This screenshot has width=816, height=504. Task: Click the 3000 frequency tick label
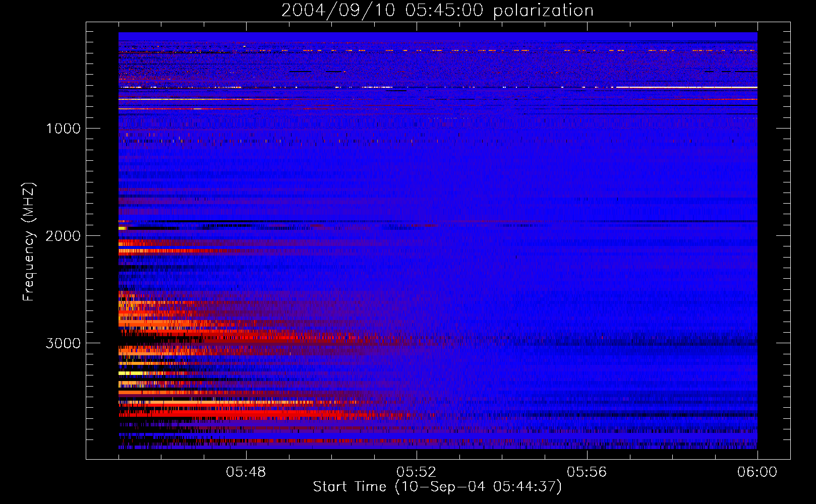tap(63, 343)
